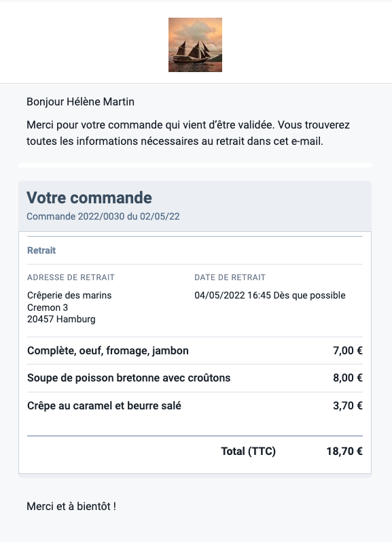Click the Soupe de poisson bretonne item
Viewport: 392px width, 542px height.
(x=129, y=378)
